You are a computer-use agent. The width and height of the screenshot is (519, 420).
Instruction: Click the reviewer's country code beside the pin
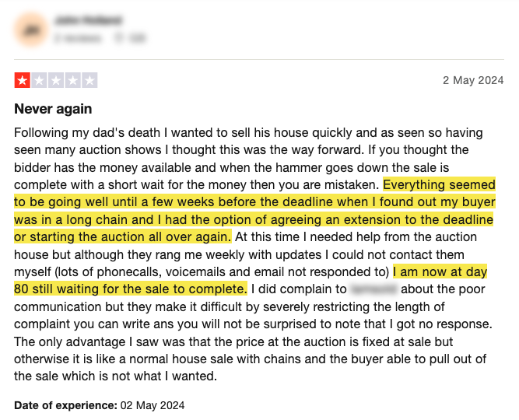click(x=137, y=37)
